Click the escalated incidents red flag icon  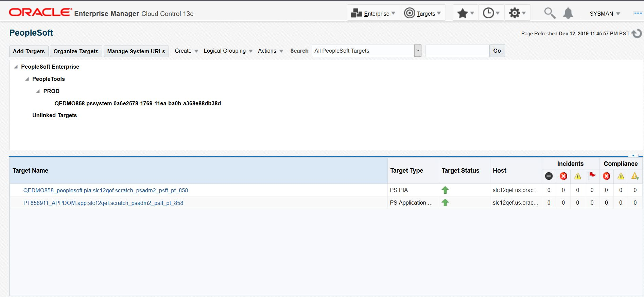click(592, 176)
